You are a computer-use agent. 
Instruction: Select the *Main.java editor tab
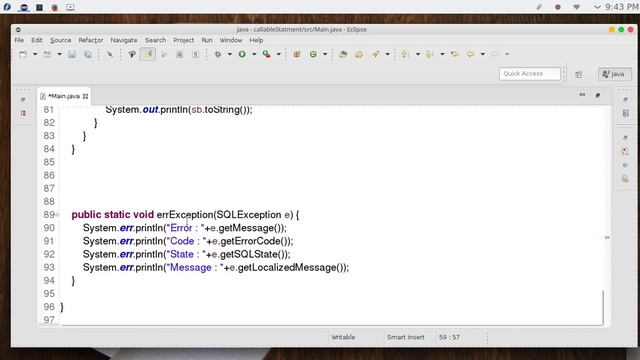pyautogui.click(x=64, y=96)
